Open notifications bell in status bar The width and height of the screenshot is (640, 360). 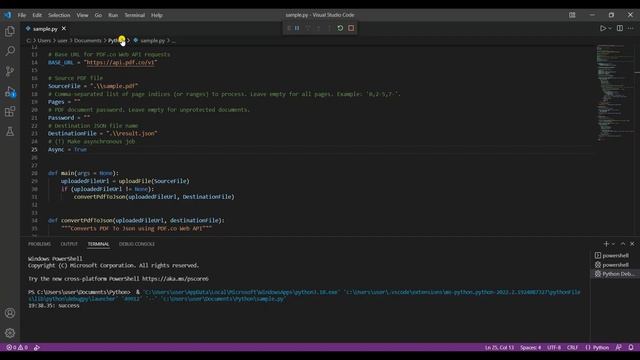point(631,347)
